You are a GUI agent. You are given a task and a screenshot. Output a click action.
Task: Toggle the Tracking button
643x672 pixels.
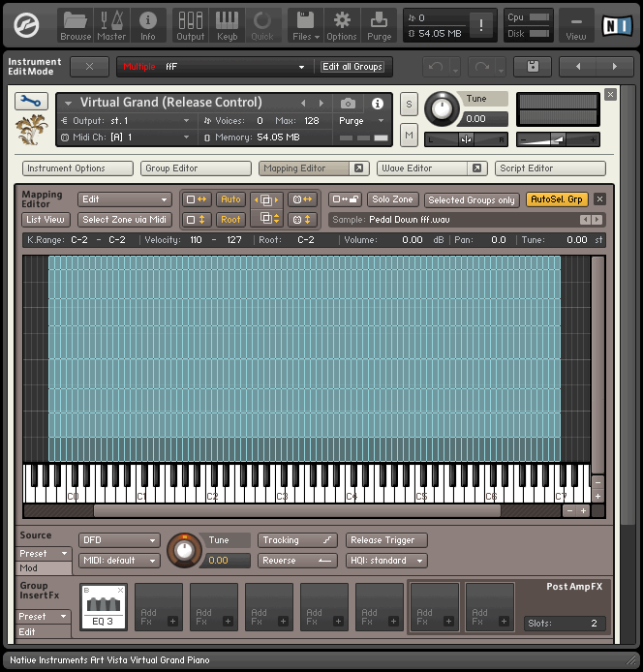click(297, 540)
